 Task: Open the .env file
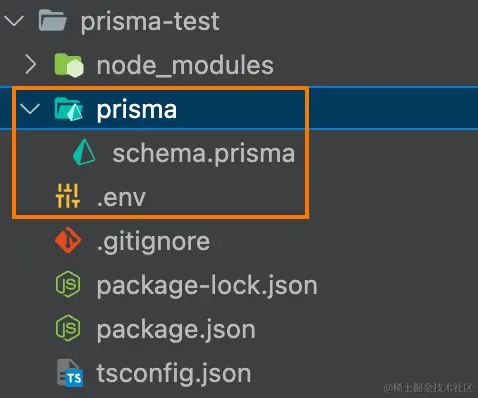121,197
